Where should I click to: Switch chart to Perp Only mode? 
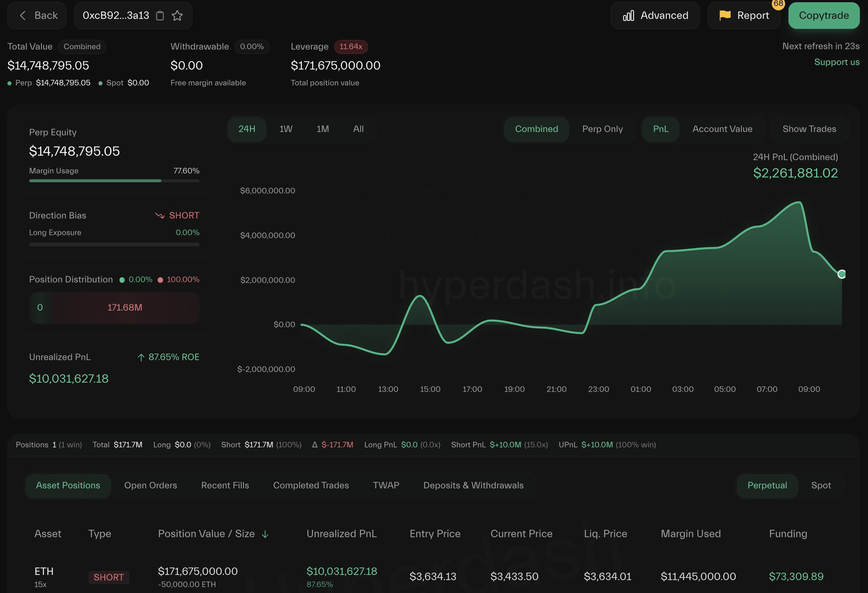point(602,129)
